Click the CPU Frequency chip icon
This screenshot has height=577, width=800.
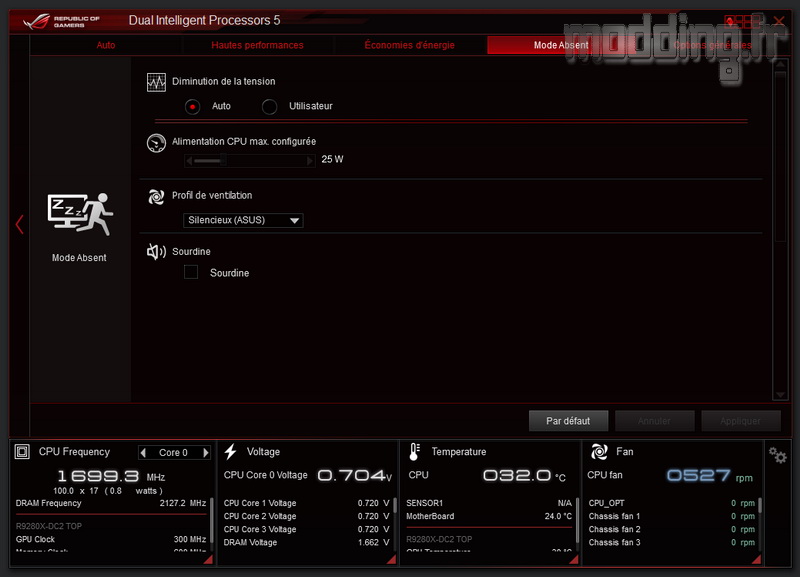(x=22, y=451)
